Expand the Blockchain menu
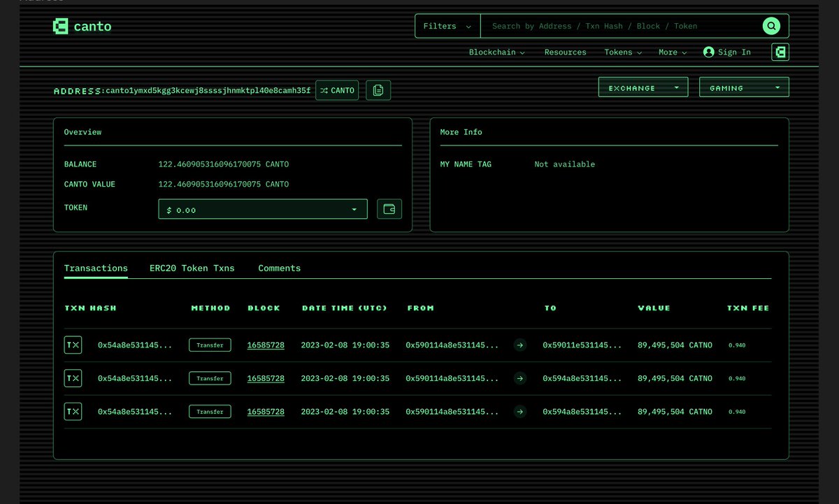839x504 pixels. [496, 52]
